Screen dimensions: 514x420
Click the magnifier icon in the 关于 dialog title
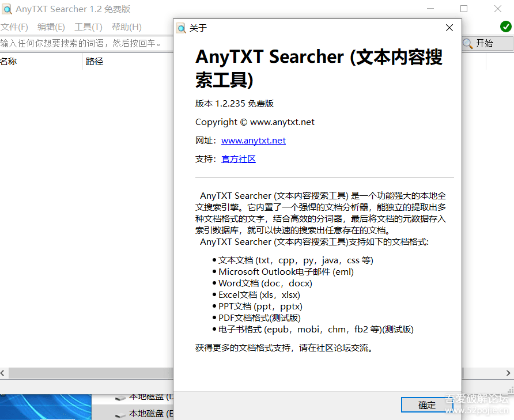point(181,28)
